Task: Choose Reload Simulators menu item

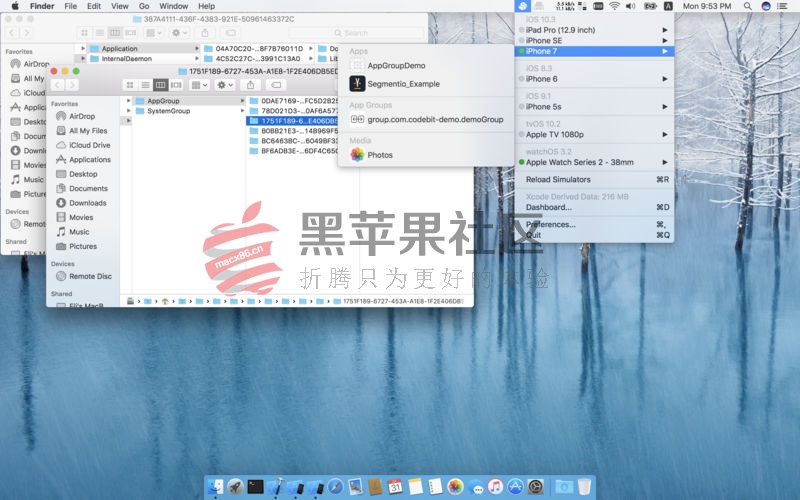Action: 594,179
